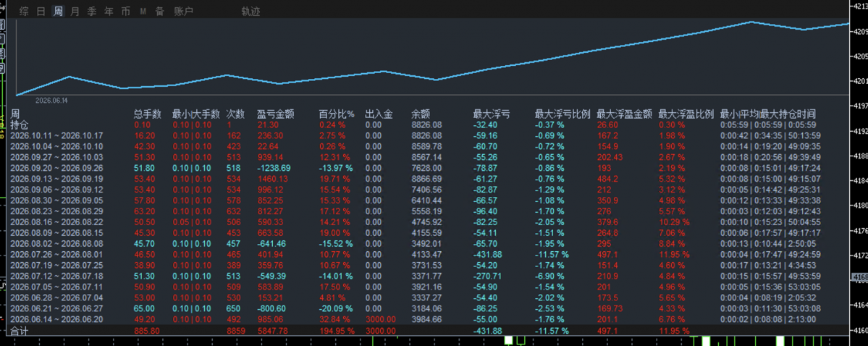Open the 币 currency tab
This screenshot has width=868, height=346.
click(x=126, y=11)
